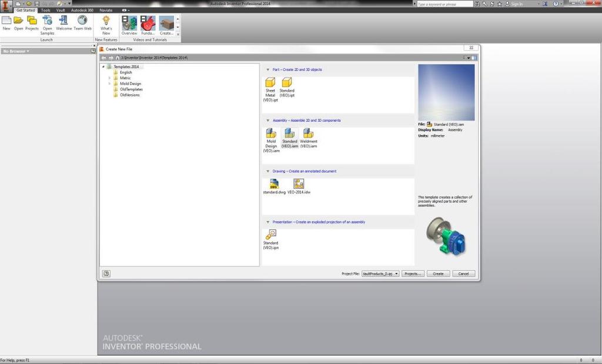Show the Welcome screen from the ribbon

[x=63, y=23]
